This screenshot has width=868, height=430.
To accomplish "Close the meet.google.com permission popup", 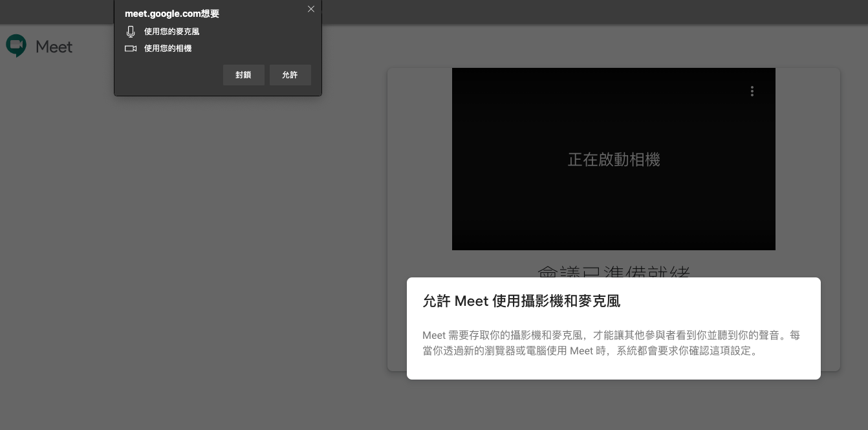I will (311, 9).
